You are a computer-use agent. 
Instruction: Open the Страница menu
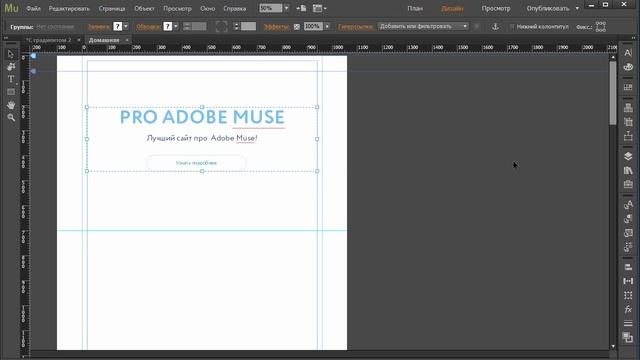(x=111, y=8)
